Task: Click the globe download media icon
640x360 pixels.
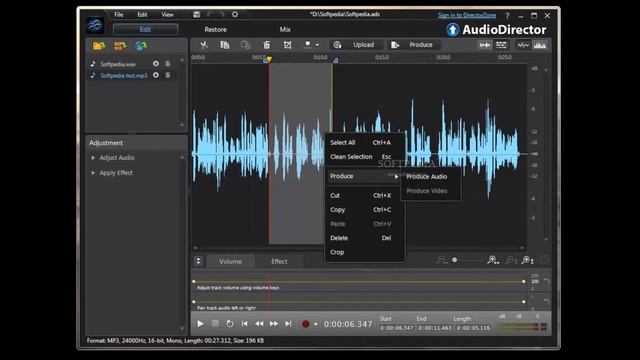Action: [x=141, y=46]
